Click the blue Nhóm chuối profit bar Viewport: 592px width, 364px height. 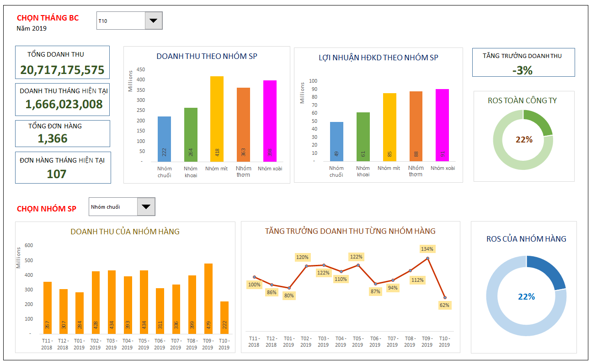pyautogui.click(x=336, y=142)
